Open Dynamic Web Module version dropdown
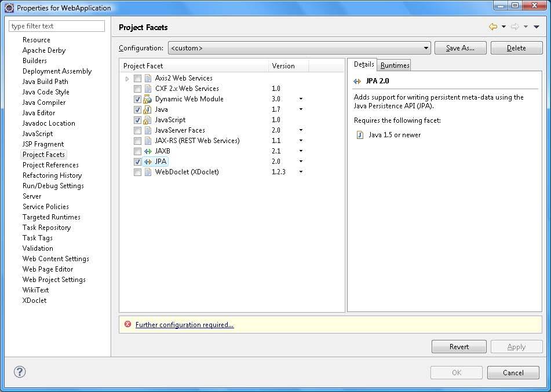551x392 pixels. coord(301,99)
